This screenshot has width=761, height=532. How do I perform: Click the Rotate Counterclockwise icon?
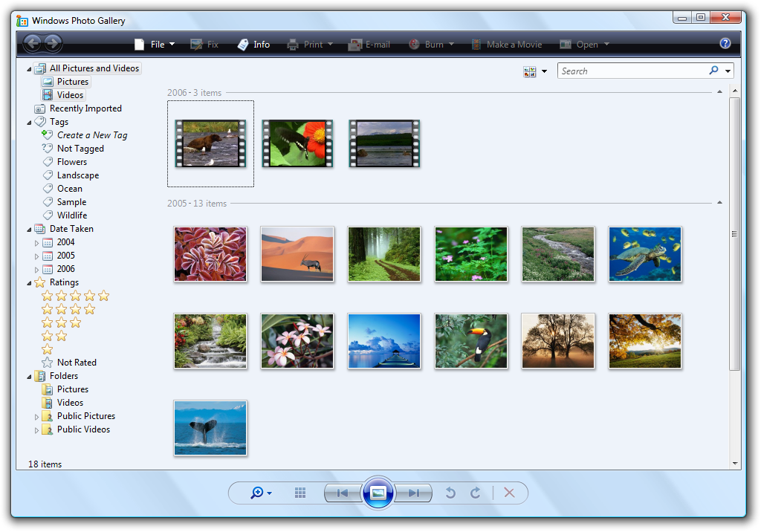pos(450,493)
